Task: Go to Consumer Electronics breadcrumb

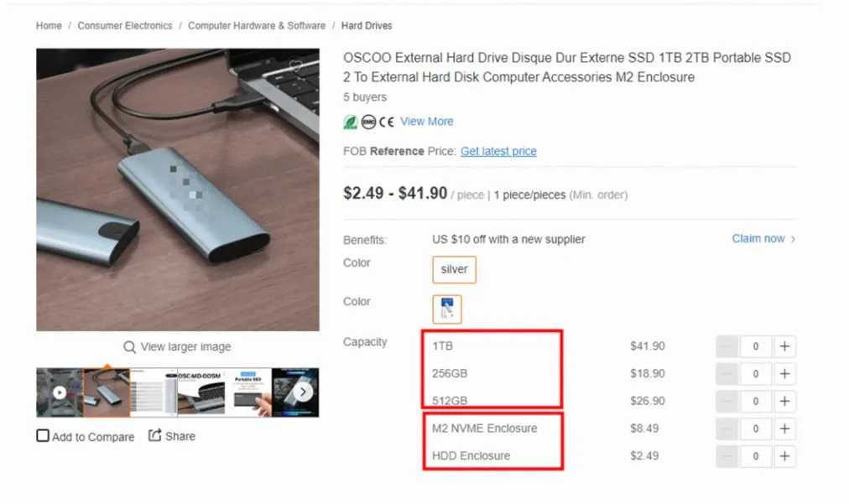Action: tap(125, 26)
